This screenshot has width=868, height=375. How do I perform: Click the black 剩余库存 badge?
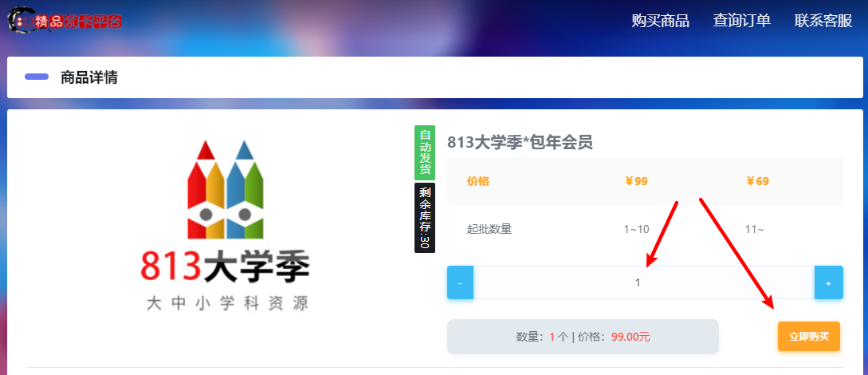pyautogui.click(x=425, y=218)
